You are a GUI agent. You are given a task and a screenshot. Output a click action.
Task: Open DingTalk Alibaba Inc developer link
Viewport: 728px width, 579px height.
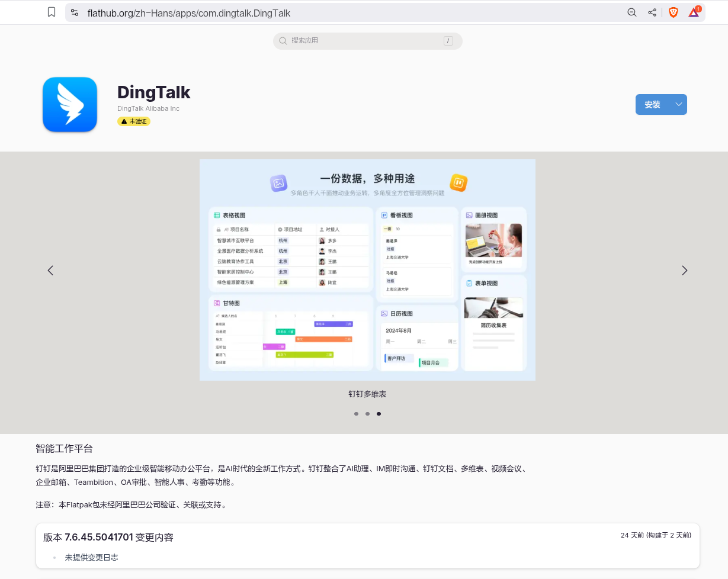tap(148, 108)
